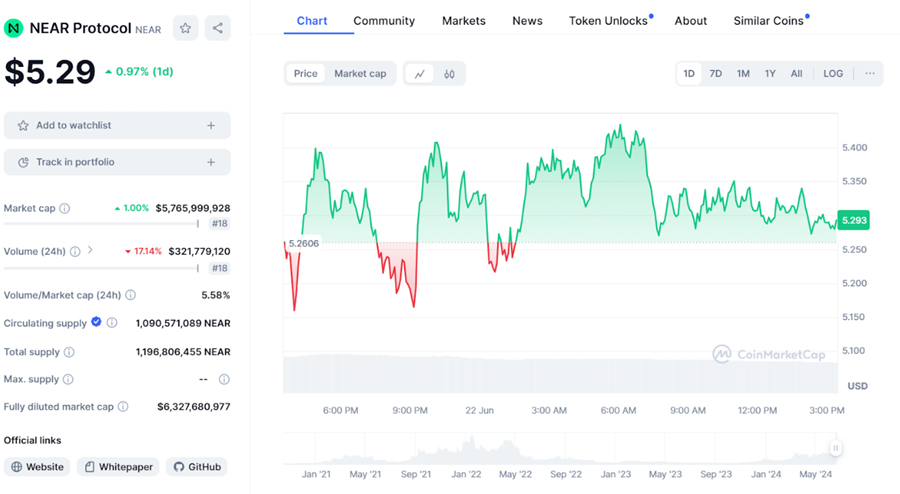
Task: Select the 7D time range
Action: [x=715, y=74]
